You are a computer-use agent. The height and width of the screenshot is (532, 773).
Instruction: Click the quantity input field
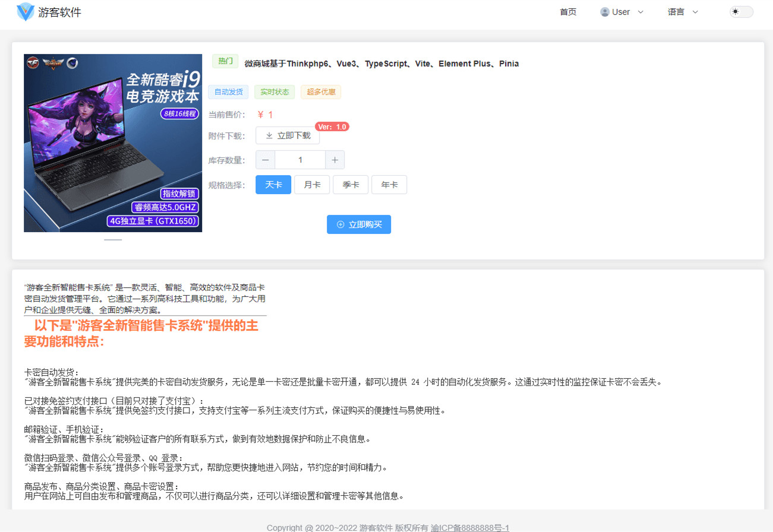pyautogui.click(x=300, y=160)
